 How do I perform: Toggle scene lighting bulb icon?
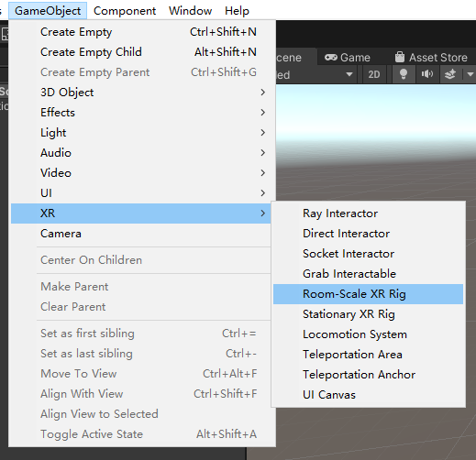click(x=404, y=74)
